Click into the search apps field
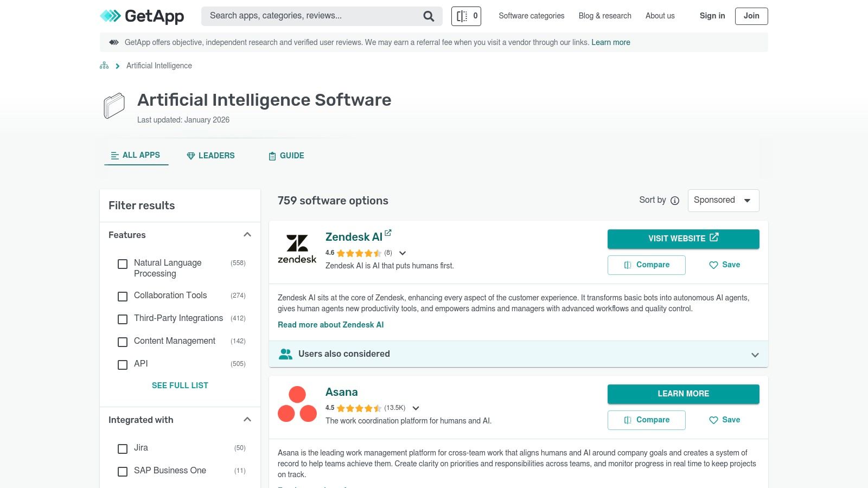 click(312, 16)
